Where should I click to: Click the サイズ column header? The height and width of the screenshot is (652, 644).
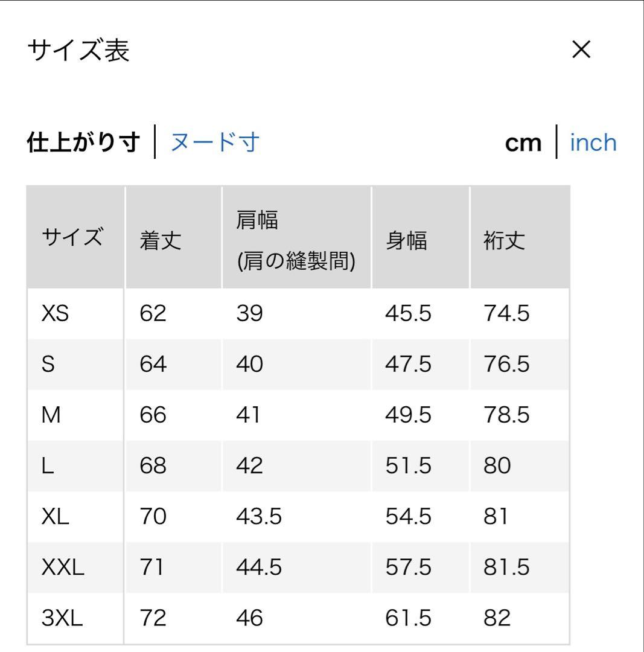[72, 237]
